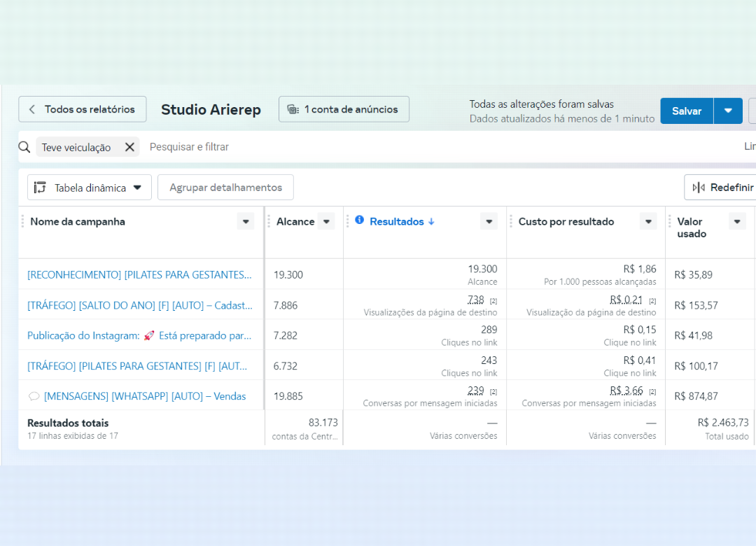Open the Salvar split-button dropdown arrow
The width and height of the screenshot is (756, 546).
[x=728, y=111]
